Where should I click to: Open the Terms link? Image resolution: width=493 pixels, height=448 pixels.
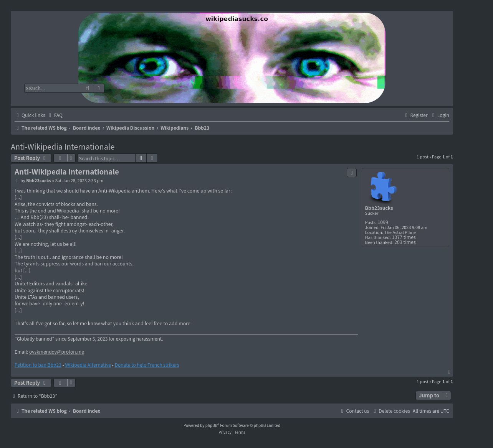click(x=240, y=432)
